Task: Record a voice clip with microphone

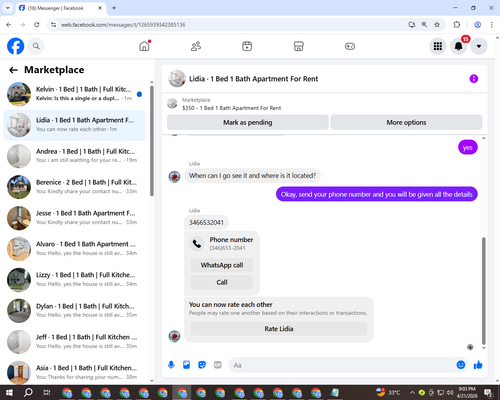Action: [171, 365]
